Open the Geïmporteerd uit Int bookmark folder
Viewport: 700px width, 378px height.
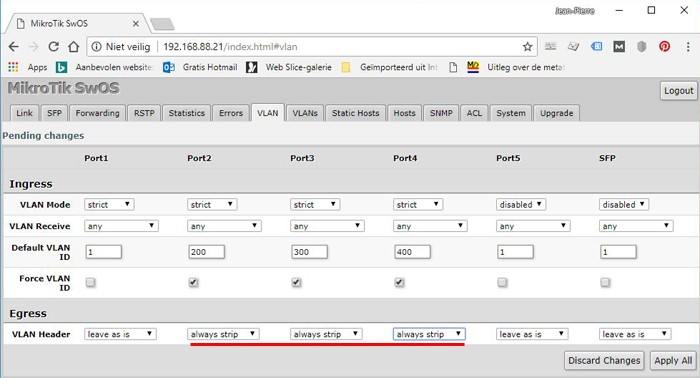tap(389, 67)
